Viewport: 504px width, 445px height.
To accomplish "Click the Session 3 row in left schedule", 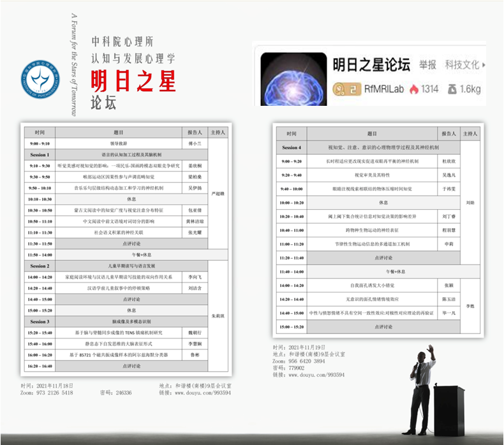I will coord(40,321).
